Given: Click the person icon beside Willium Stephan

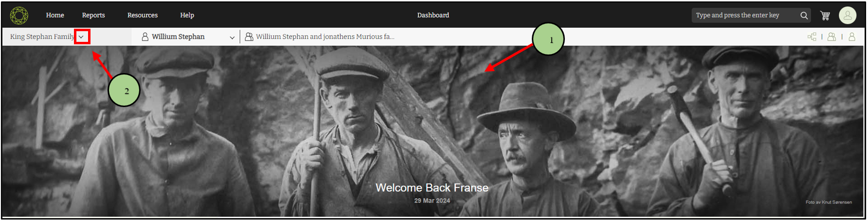Looking at the screenshot, I should tap(145, 37).
